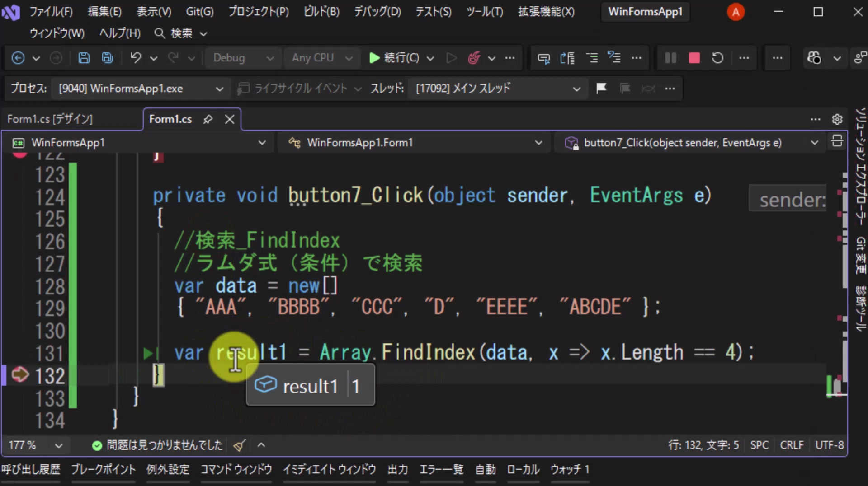
Task: Click Continue (続行) debug button
Action: 394,58
